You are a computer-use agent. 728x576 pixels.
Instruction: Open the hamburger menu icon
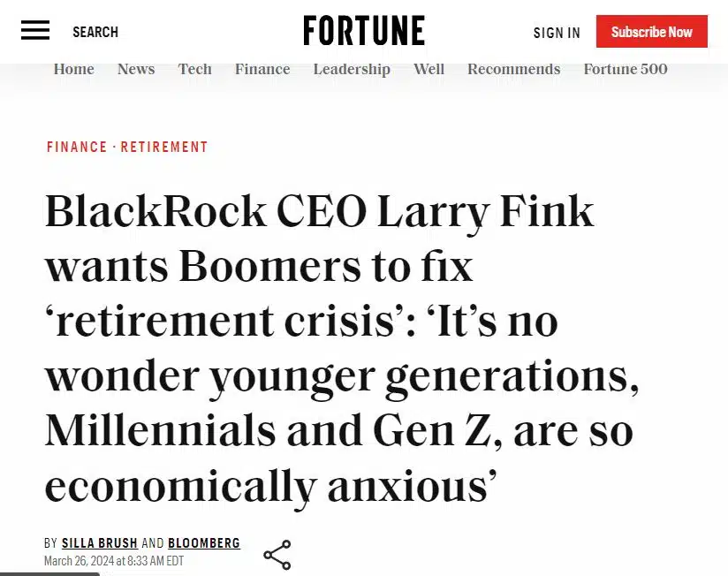[x=35, y=31]
